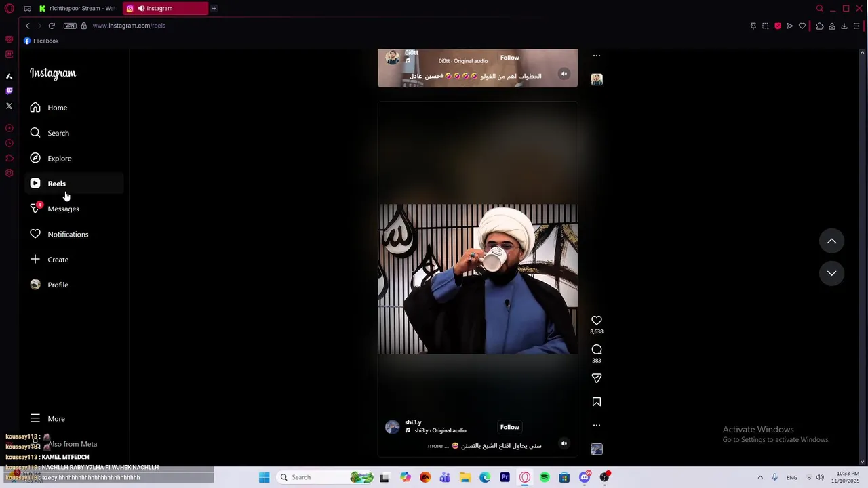Switch to the r1chthepoor Stream tab
The height and width of the screenshot is (488, 868).
[x=77, y=8]
